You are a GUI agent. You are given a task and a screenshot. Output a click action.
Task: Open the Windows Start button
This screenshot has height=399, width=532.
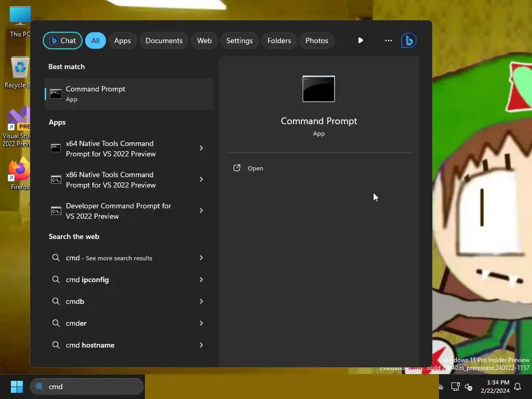17,387
